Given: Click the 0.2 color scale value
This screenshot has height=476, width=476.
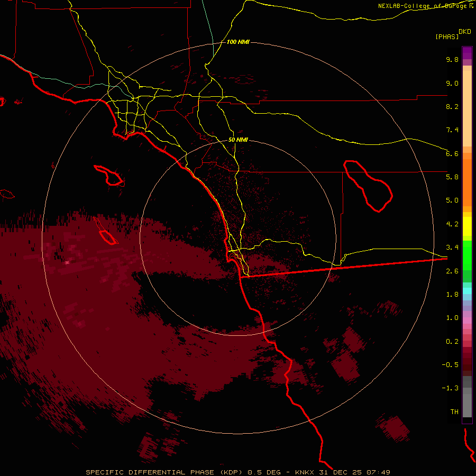Looking at the screenshot, I should click(x=452, y=342).
